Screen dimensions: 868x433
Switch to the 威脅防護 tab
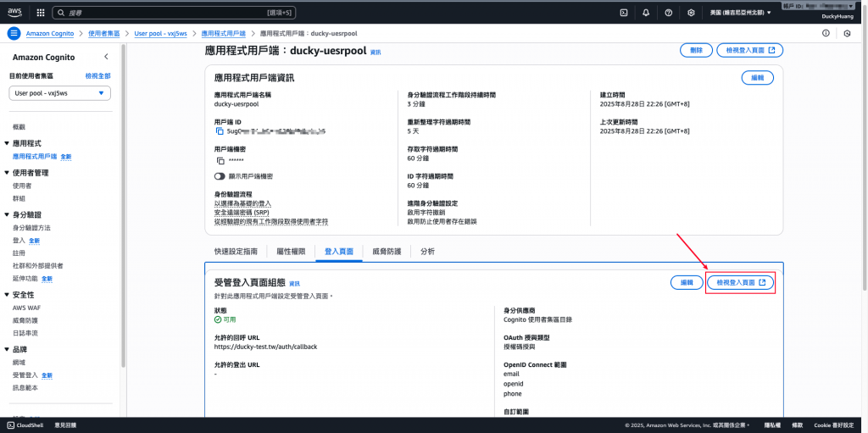387,252
